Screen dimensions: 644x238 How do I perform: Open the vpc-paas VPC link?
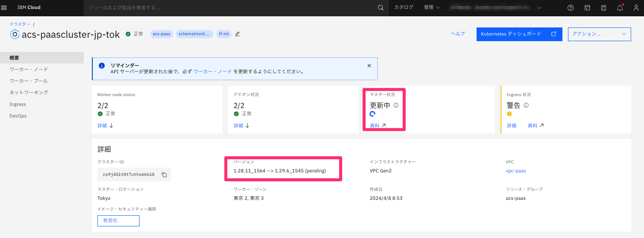click(x=516, y=171)
